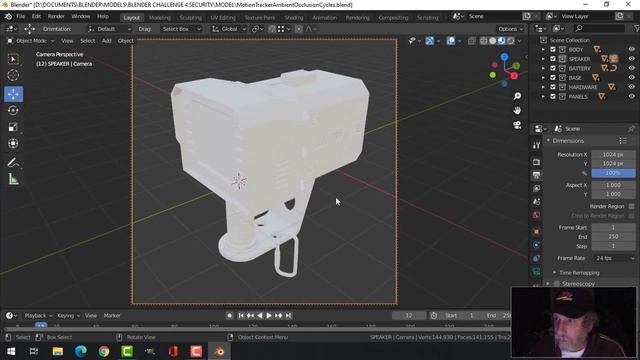The height and width of the screenshot is (360, 640).
Task: Select the Select Box tool in the toolbar
Action: point(13,59)
